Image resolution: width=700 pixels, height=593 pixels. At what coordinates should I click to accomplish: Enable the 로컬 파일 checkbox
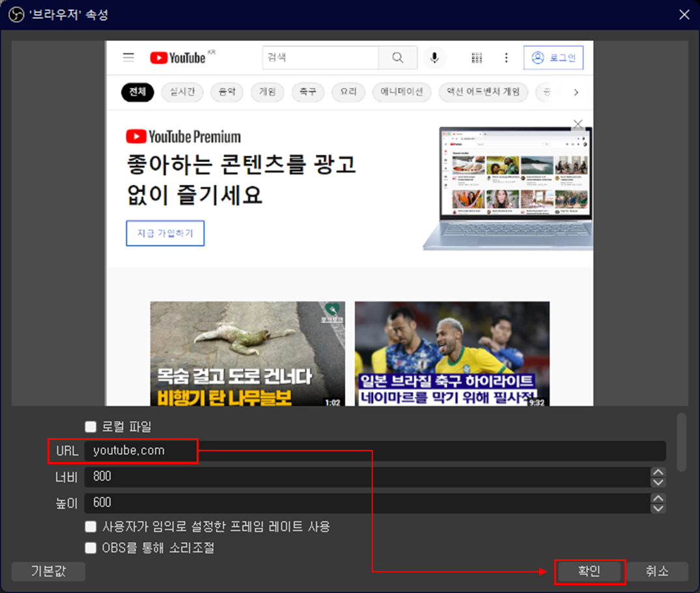91,427
